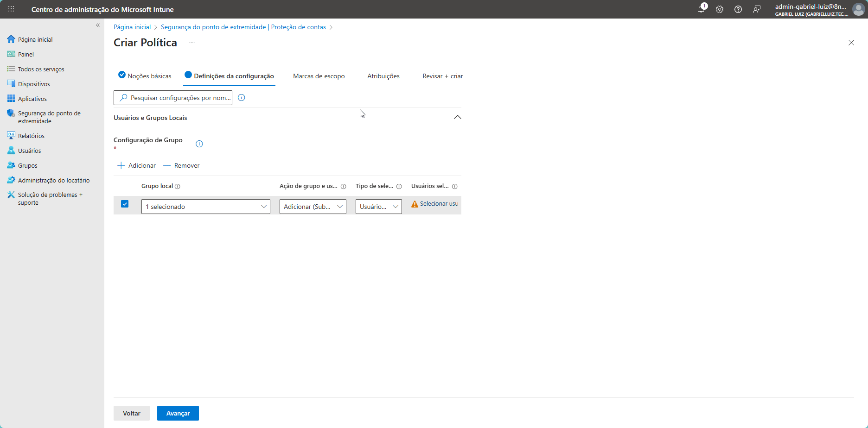Switch to Noções básicas tab
This screenshot has width=868, height=428.
point(145,76)
